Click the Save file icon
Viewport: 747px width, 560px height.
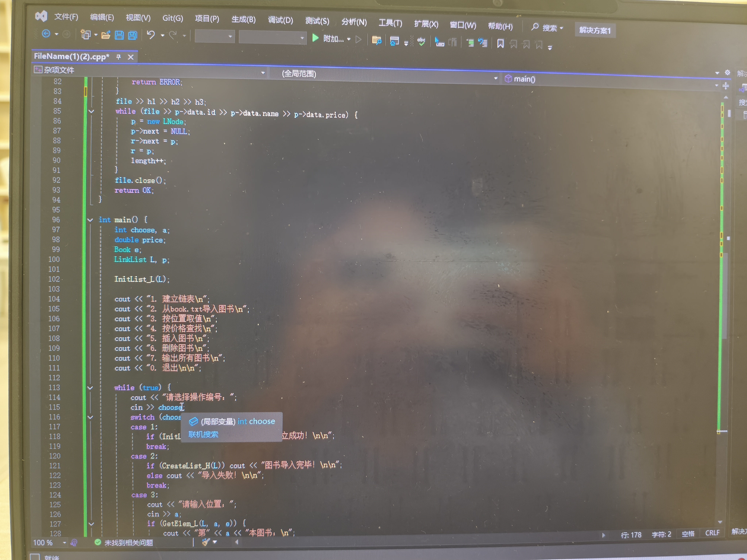point(119,35)
